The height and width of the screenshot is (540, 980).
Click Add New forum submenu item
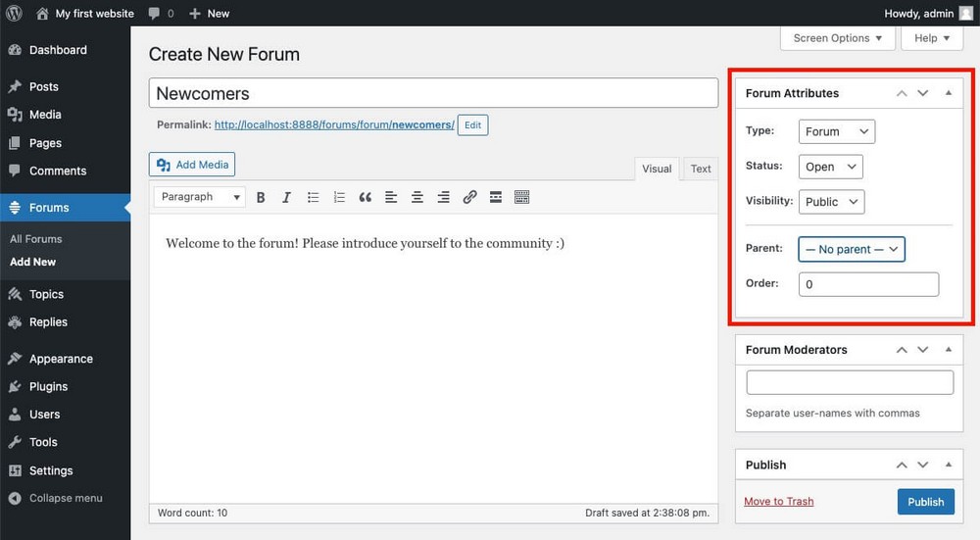point(32,262)
